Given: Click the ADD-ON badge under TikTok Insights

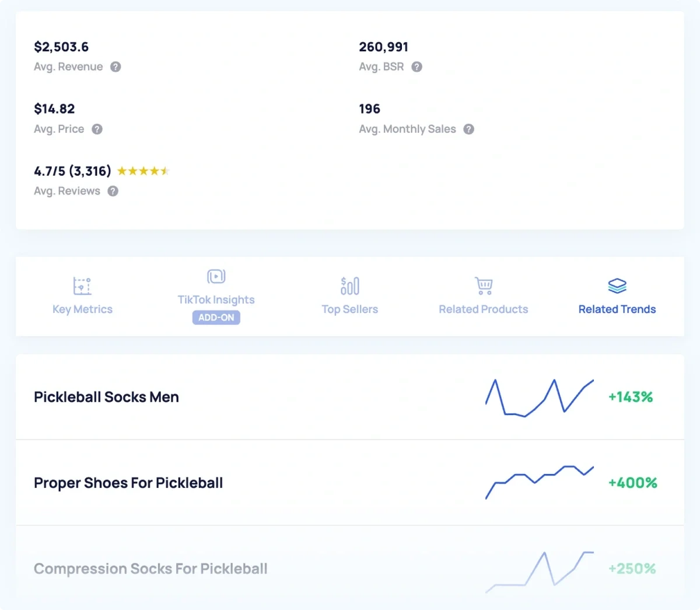Looking at the screenshot, I should click(216, 317).
